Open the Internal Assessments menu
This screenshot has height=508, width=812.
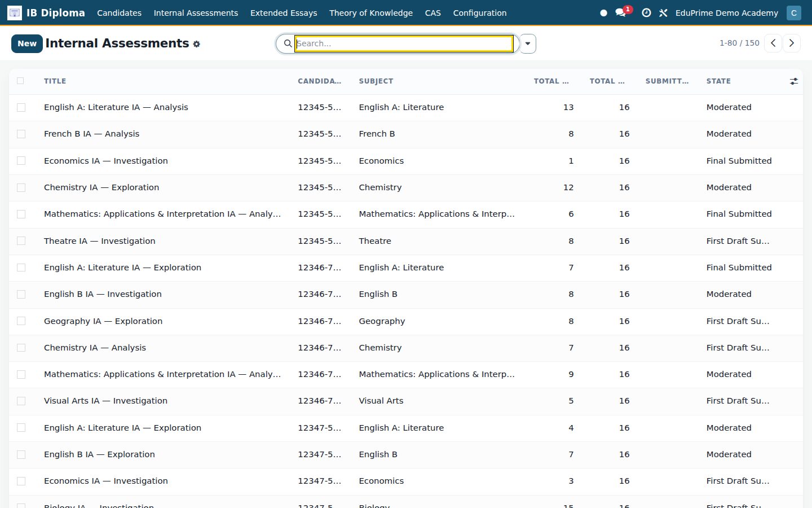click(196, 12)
